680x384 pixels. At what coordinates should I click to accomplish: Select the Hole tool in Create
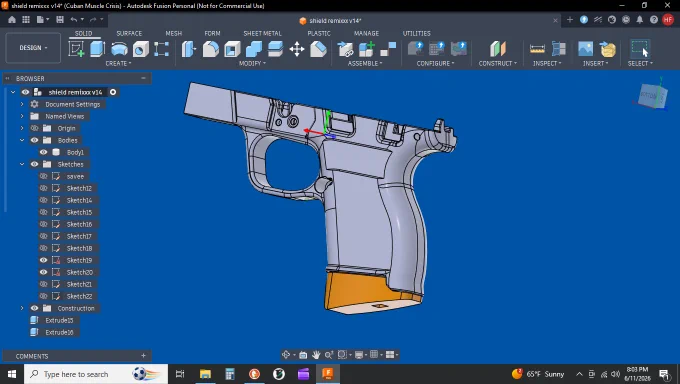pyautogui.click(x=141, y=49)
